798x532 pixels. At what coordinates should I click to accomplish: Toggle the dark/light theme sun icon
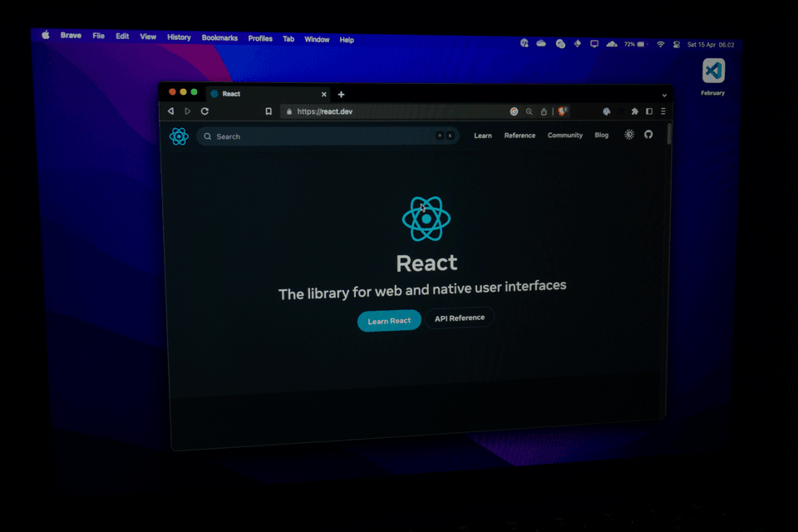tap(629, 135)
